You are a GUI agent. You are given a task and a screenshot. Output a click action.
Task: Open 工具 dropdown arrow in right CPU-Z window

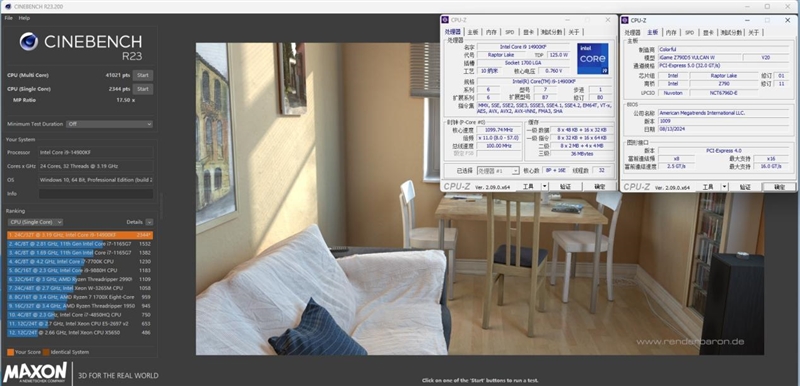(724, 187)
